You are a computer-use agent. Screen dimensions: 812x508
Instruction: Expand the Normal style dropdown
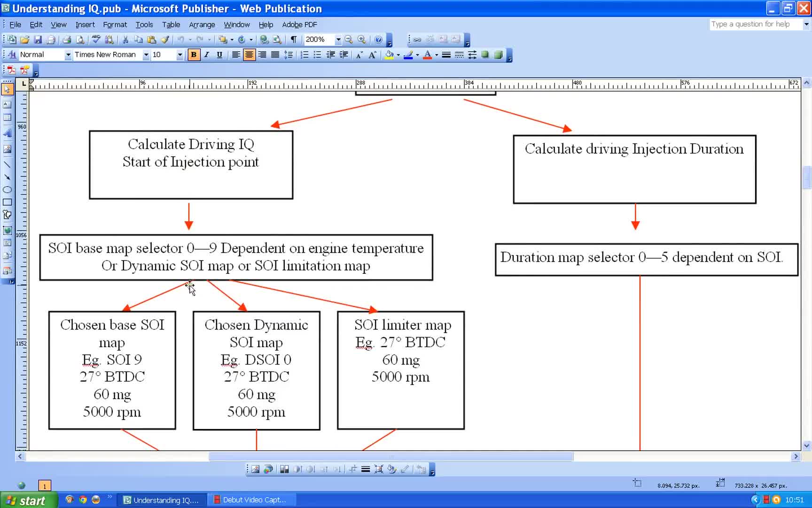click(68, 55)
